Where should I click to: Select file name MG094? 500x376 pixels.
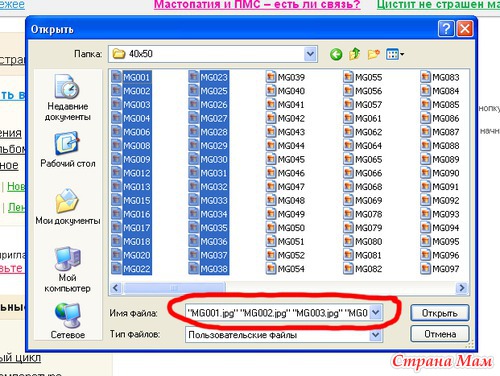click(446, 228)
